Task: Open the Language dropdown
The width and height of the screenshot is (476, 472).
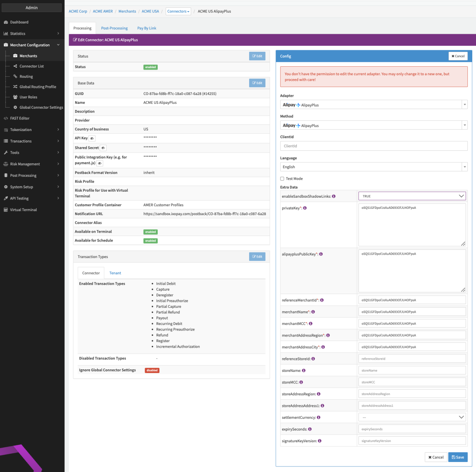Action: click(373, 167)
